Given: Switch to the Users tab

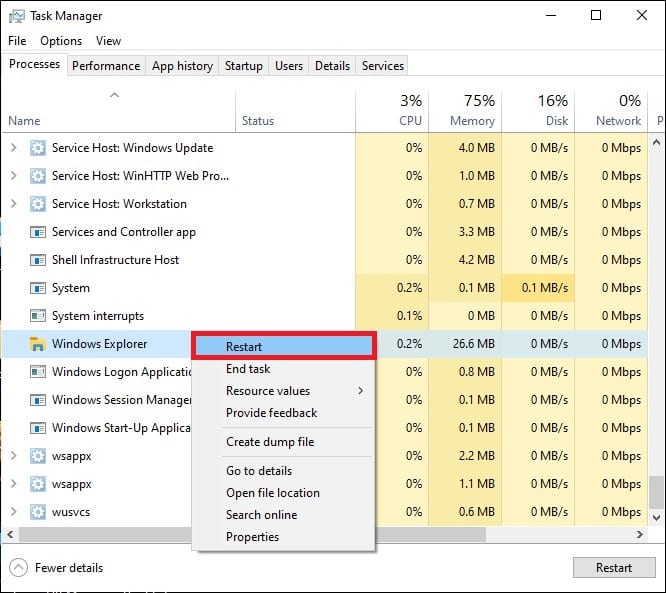Looking at the screenshot, I should click(x=289, y=66).
